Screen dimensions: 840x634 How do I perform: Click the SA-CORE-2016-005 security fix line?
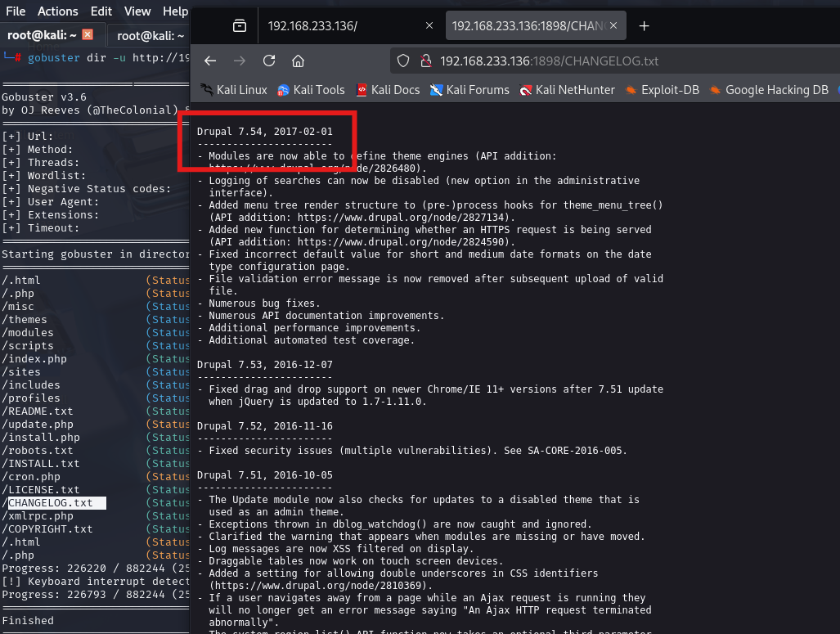[x=412, y=451]
